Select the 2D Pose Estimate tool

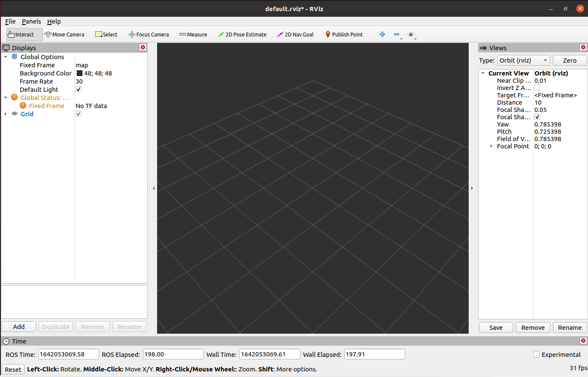pos(242,34)
